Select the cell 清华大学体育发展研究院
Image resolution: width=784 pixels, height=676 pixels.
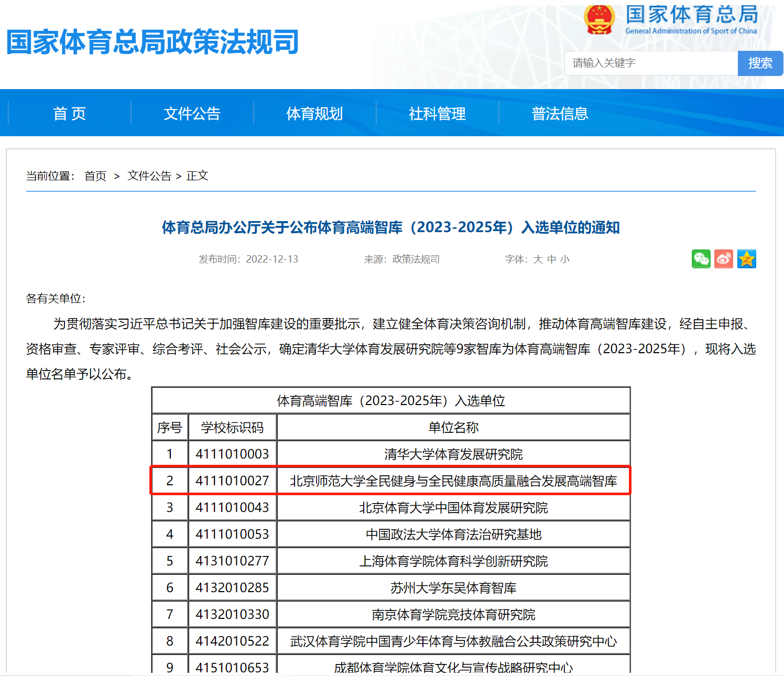[454, 454]
